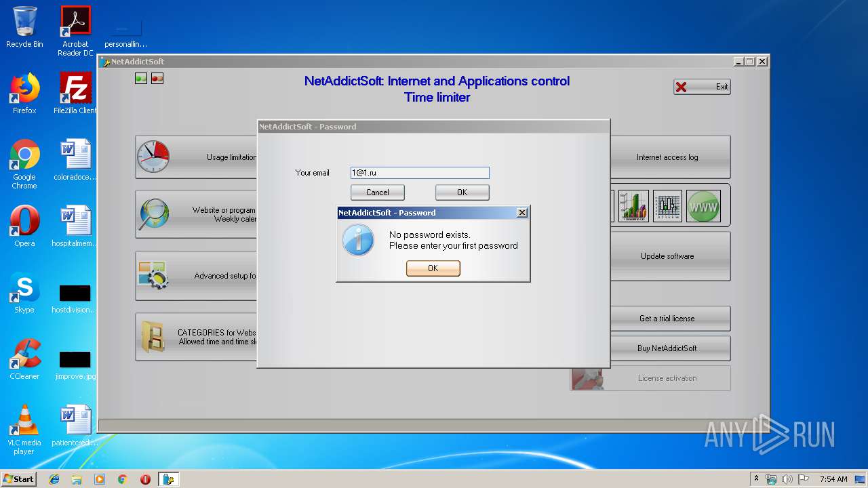Image resolution: width=868 pixels, height=488 pixels.
Task: Click the blue information icon in the popup
Action: [x=358, y=240]
